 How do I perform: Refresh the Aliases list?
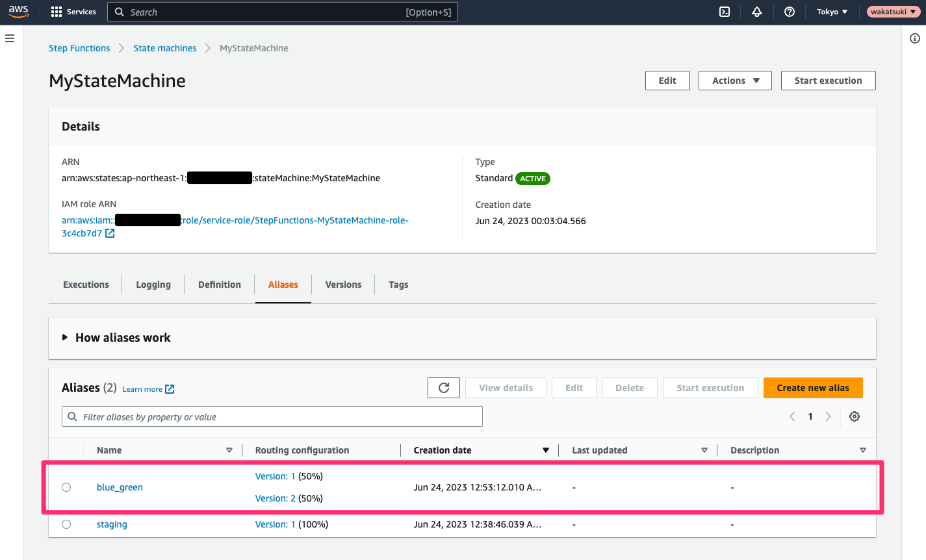click(443, 387)
